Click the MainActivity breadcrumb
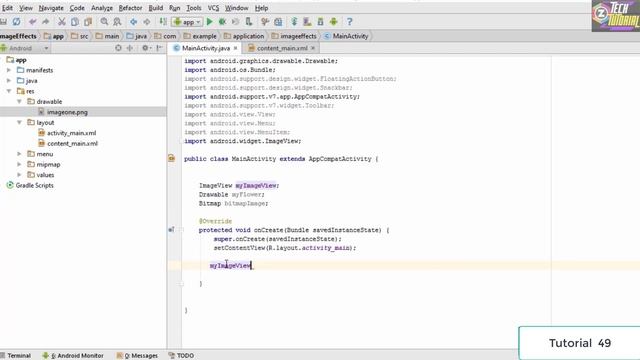This screenshot has height=360, width=640. click(347, 36)
